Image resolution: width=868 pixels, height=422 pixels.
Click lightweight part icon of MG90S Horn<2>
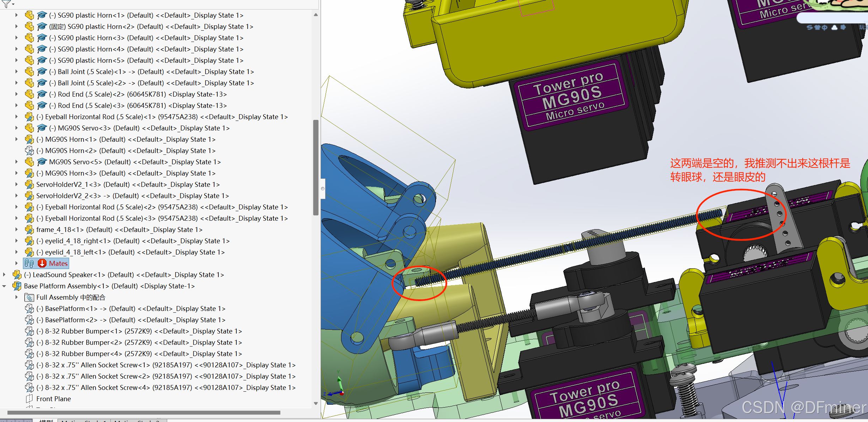click(30, 151)
